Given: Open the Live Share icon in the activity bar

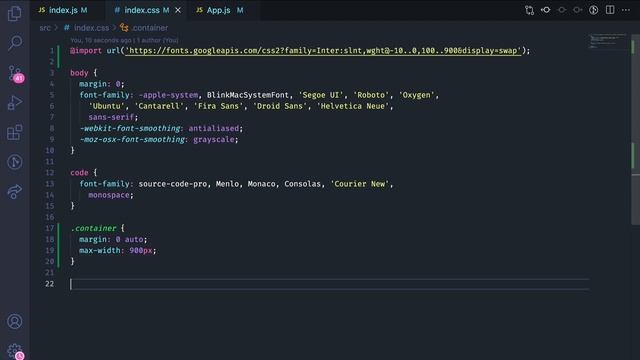Looking at the screenshot, I should [15, 191].
